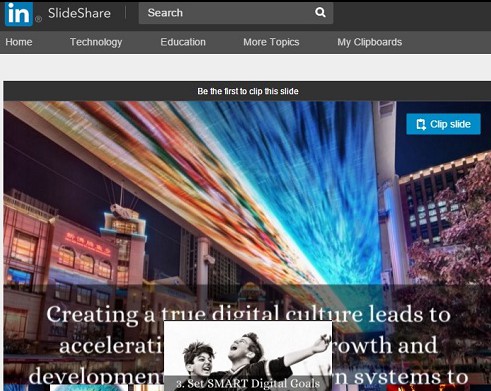Image resolution: width=491 pixels, height=391 pixels.
Task: Click the "3. Set SMART Digital Goals" caption
Action: pyautogui.click(x=248, y=384)
